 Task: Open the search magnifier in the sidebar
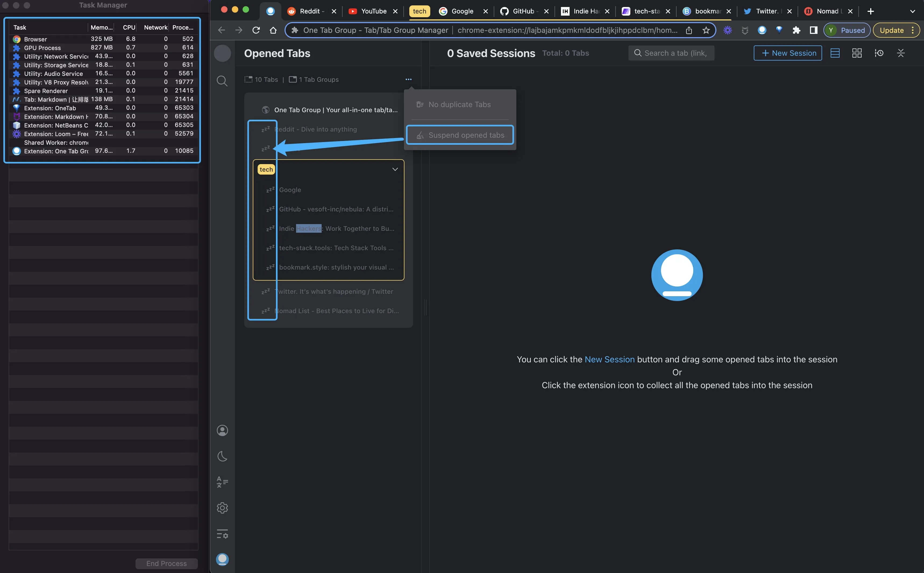222,81
